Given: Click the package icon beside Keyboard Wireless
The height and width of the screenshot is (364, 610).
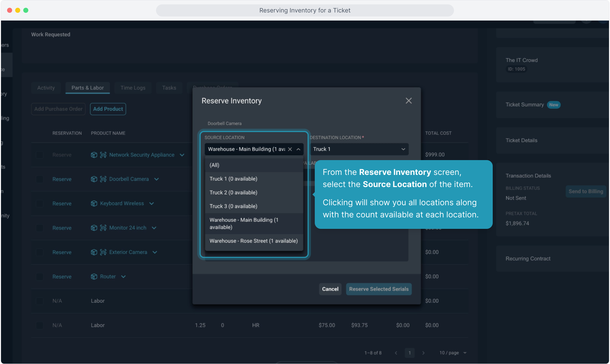Looking at the screenshot, I should pos(94,204).
